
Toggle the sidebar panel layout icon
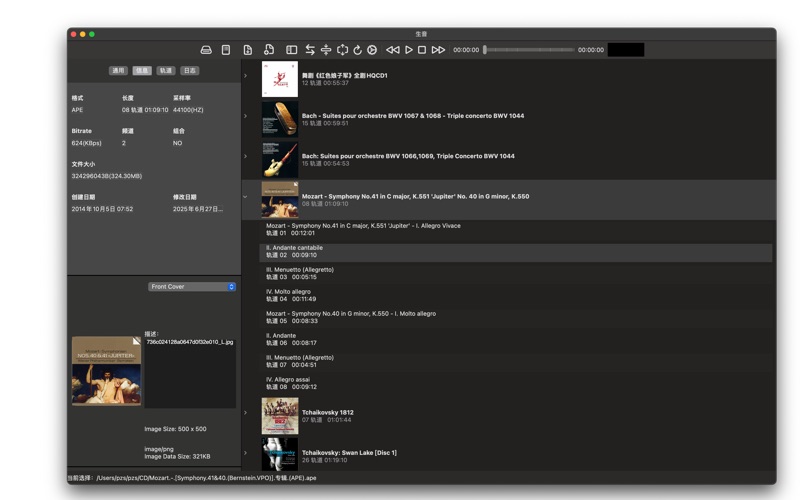pyautogui.click(x=291, y=50)
